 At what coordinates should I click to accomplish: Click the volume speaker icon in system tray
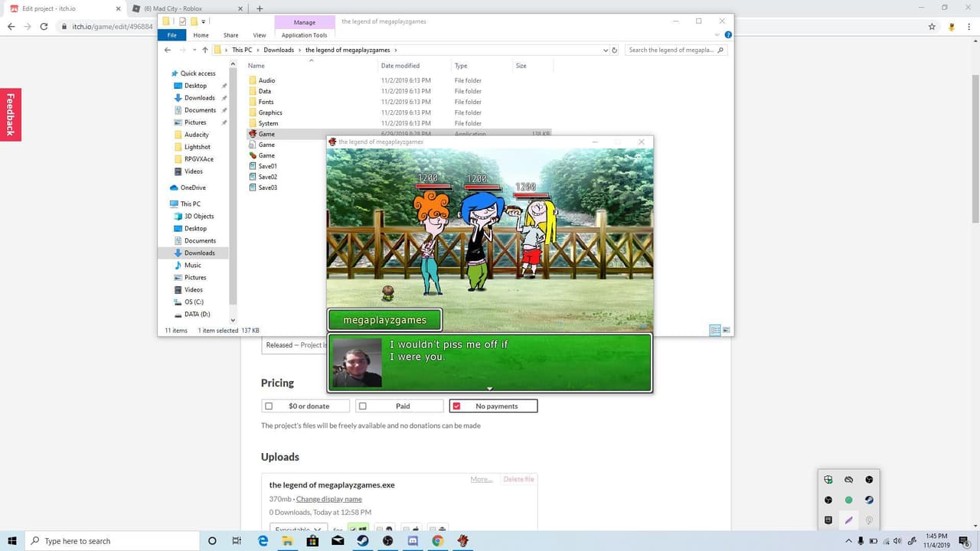pyautogui.click(x=897, y=541)
